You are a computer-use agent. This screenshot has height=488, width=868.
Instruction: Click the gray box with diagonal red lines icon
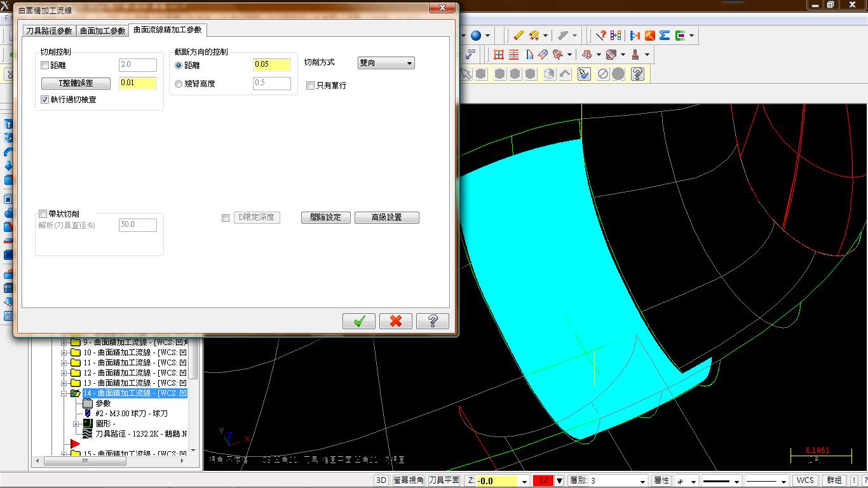tap(611, 55)
